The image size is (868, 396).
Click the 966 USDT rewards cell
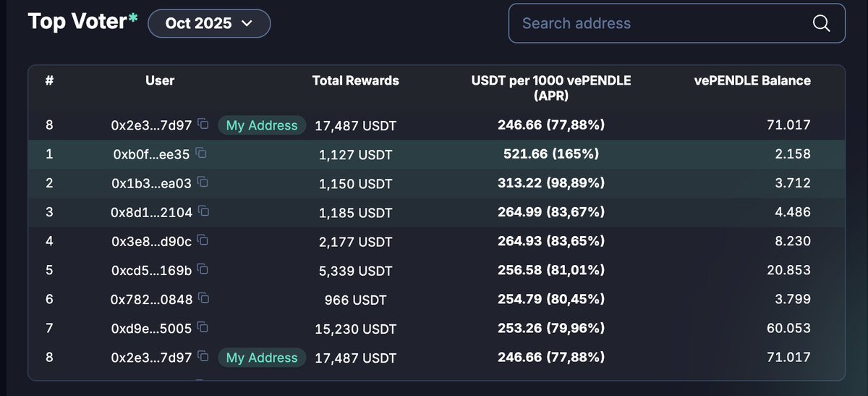coord(356,300)
